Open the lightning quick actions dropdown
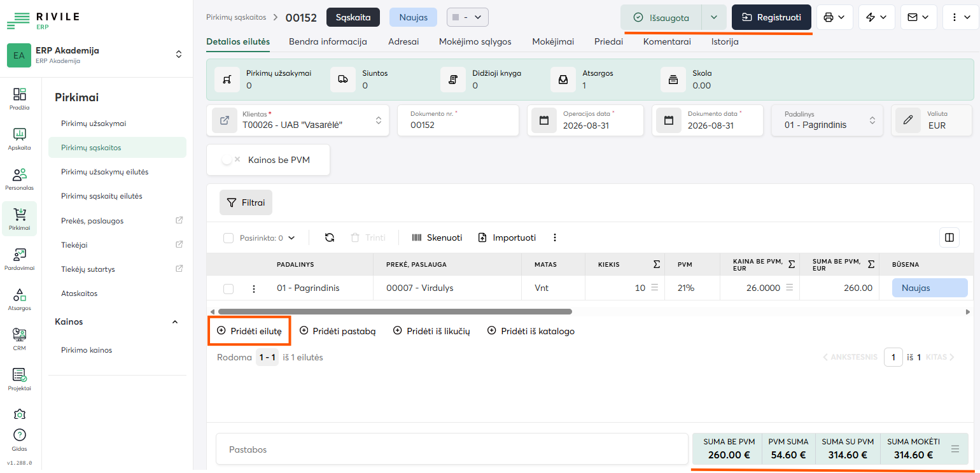 877,17
